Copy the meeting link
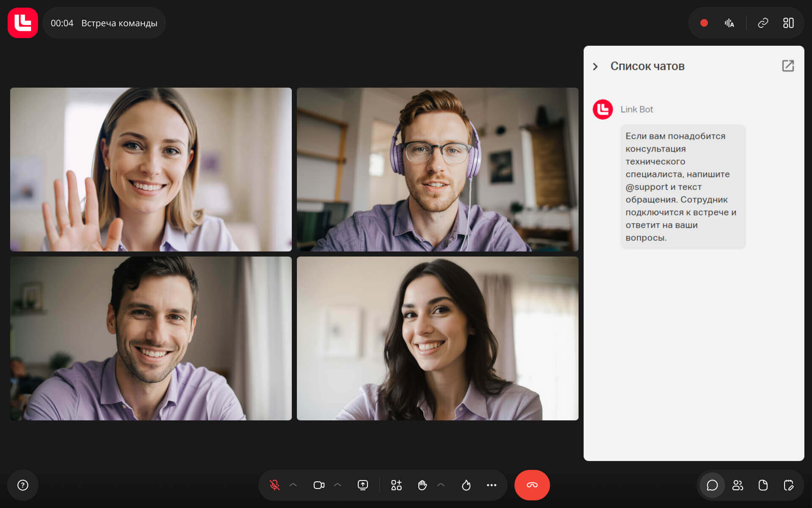Screen dimensions: 812x508 763,23
